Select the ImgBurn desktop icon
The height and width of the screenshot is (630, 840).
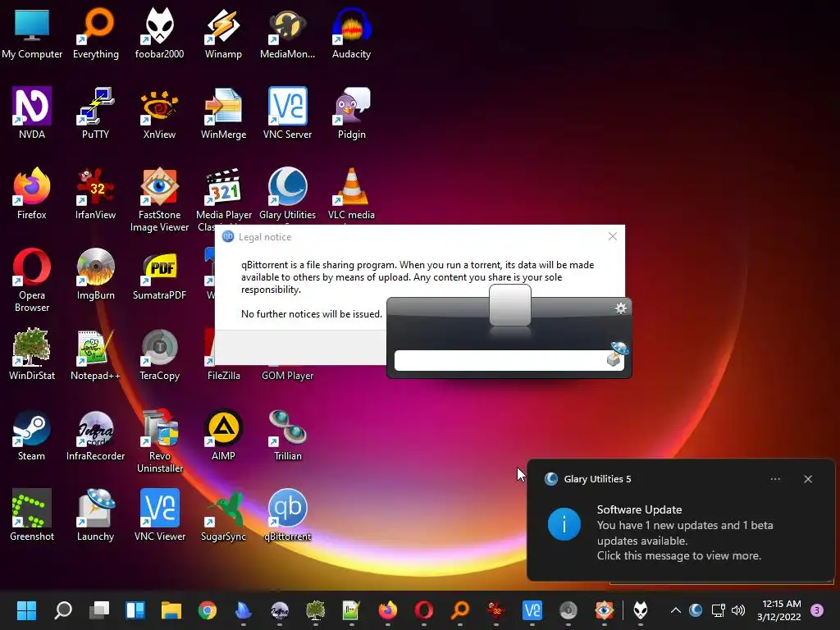pyautogui.click(x=95, y=273)
